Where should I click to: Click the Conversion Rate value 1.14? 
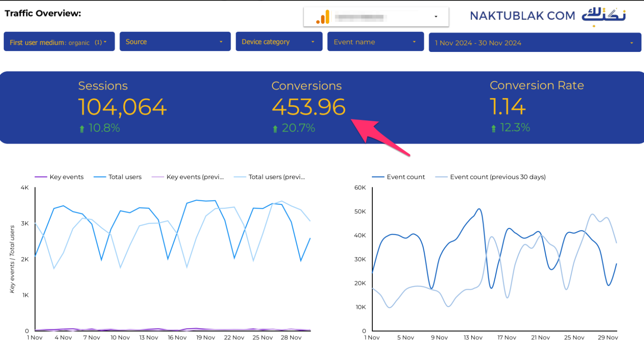(507, 107)
